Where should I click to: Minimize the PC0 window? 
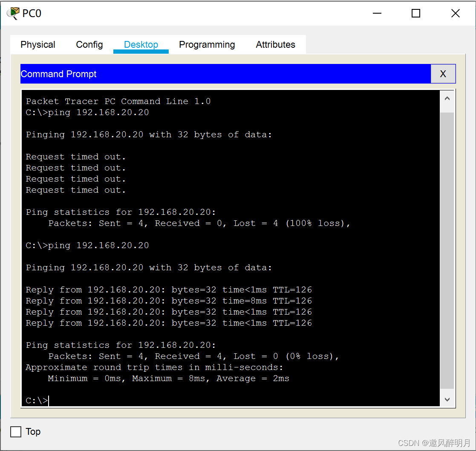coord(377,13)
